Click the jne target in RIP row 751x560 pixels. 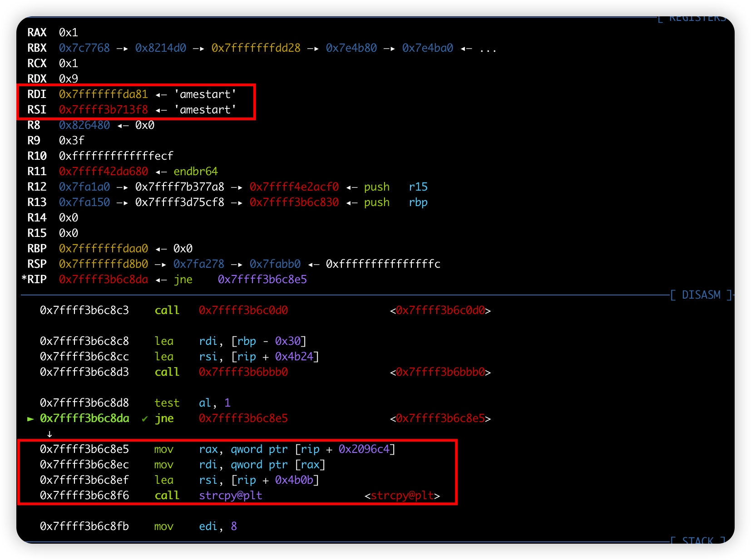(262, 280)
